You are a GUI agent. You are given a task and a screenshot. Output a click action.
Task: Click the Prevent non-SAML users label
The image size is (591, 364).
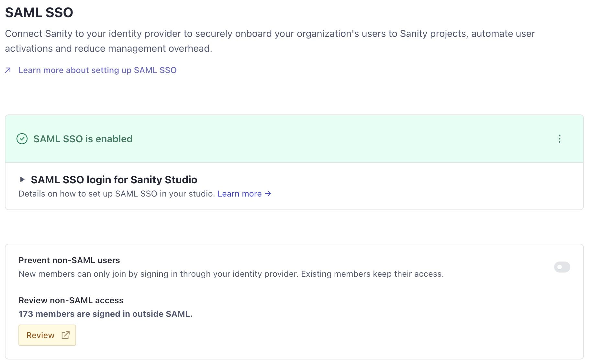click(69, 260)
